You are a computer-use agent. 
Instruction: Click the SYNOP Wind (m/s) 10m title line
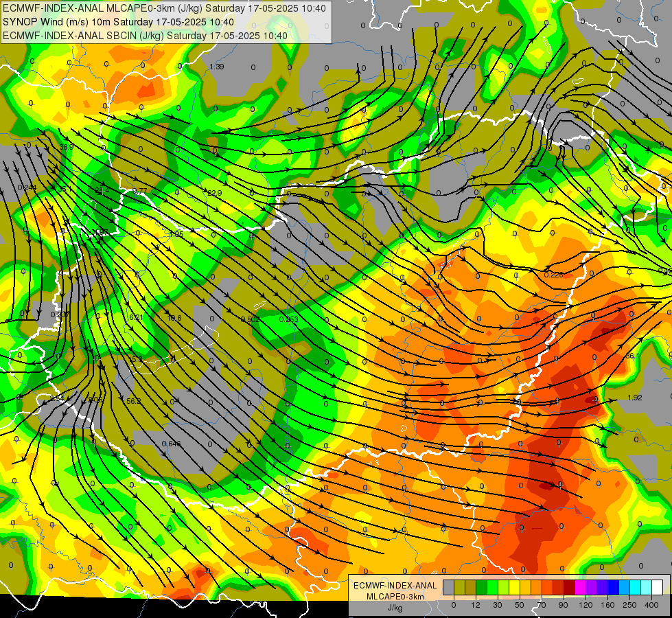tap(118, 22)
